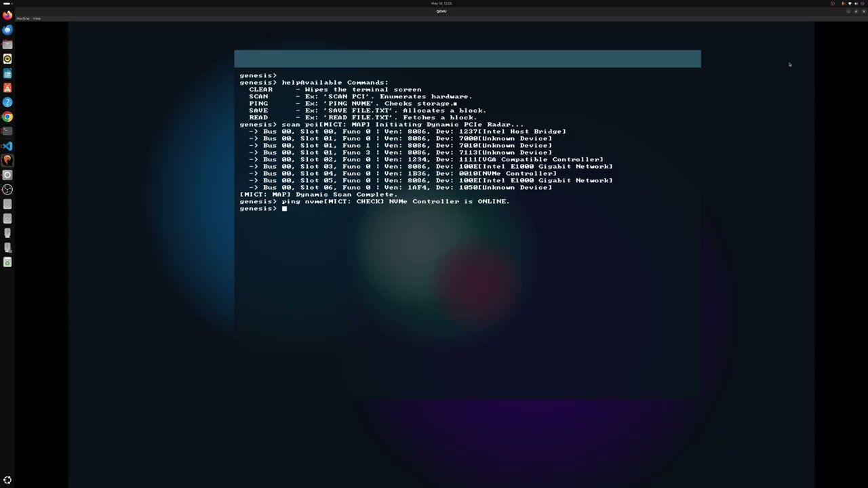Click Slot 05 Intel E1000 Gigabit row
Image resolution: width=868 pixels, height=488 pixels.
click(x=431, y=180)
